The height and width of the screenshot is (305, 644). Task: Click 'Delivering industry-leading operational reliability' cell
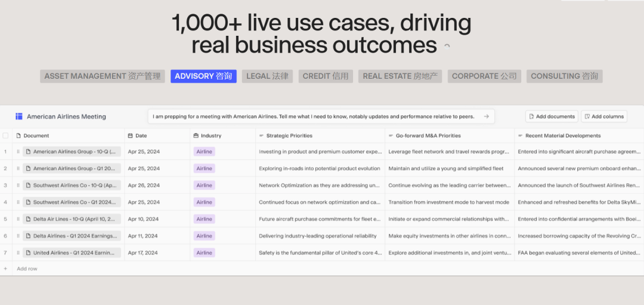click(x=320, y=236)
